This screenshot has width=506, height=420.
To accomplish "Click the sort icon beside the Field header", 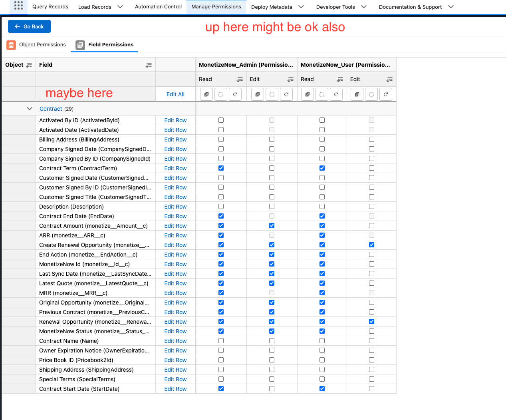I will coord(148,64).
